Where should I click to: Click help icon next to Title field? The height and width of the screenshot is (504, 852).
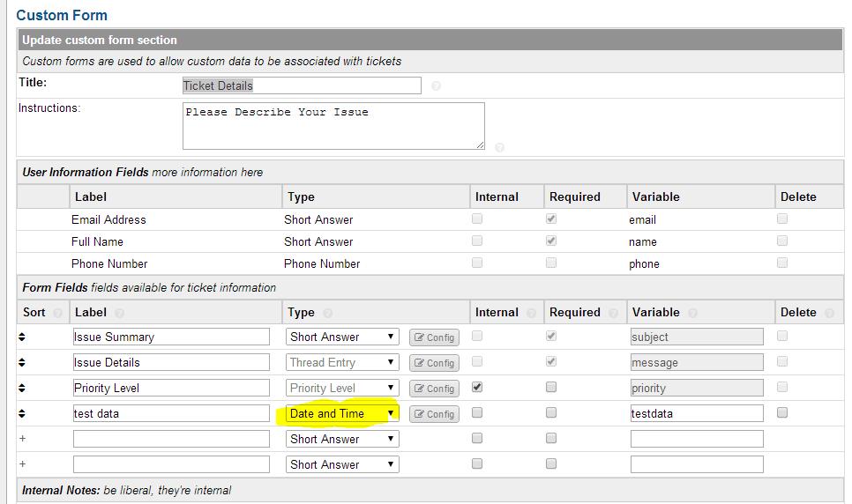[436, 85]
